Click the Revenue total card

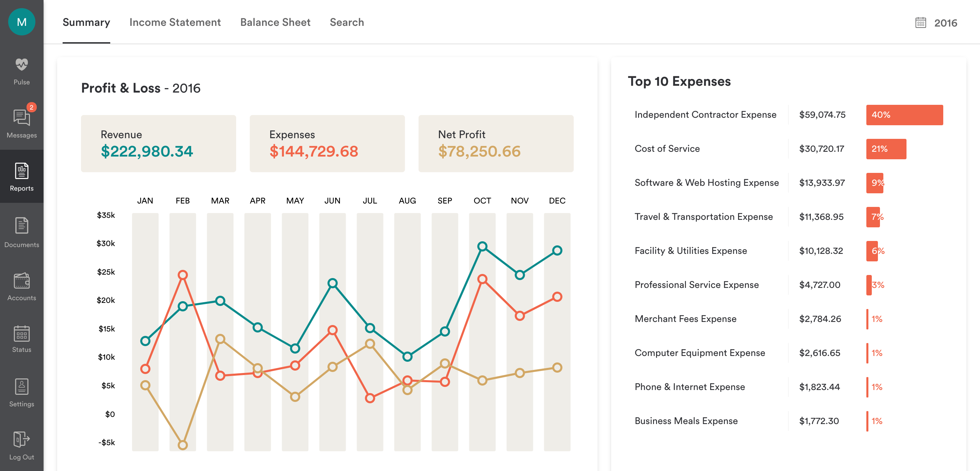click(158, 144)
